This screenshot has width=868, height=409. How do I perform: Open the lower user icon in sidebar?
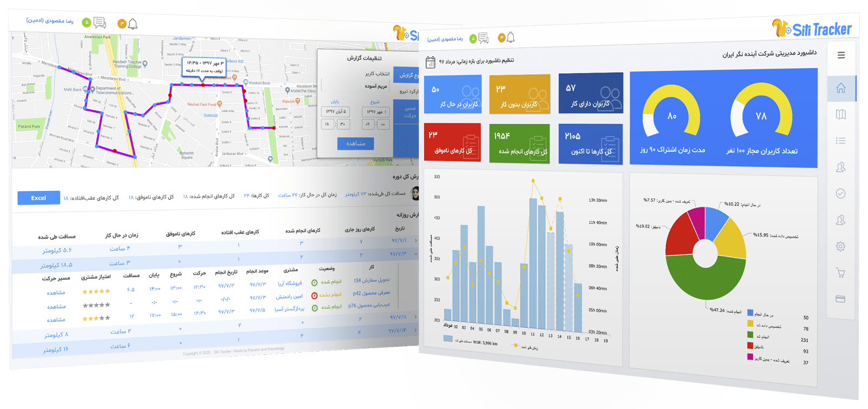tap(841, 220)
